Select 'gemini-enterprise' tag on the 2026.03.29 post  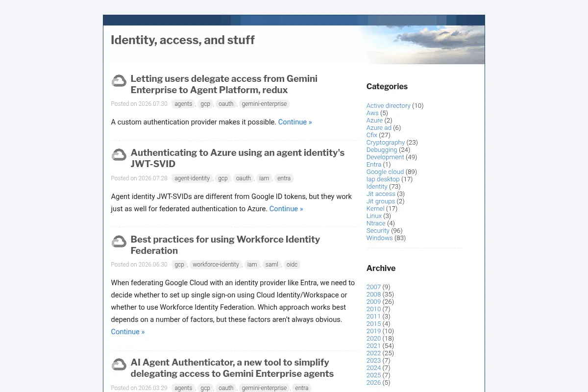264,388
